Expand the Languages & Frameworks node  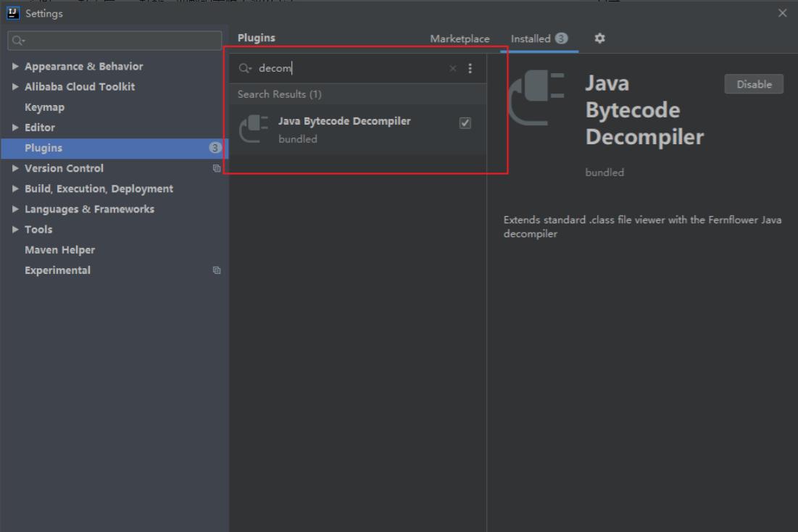[x=16, y=209]
